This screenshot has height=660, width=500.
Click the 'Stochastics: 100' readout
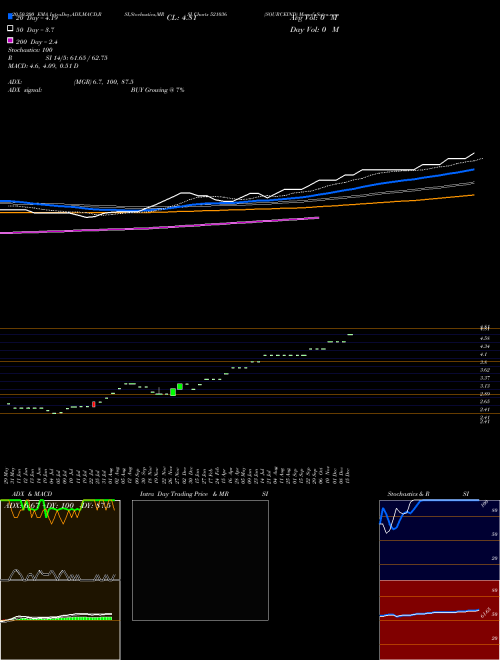(30, 50)
